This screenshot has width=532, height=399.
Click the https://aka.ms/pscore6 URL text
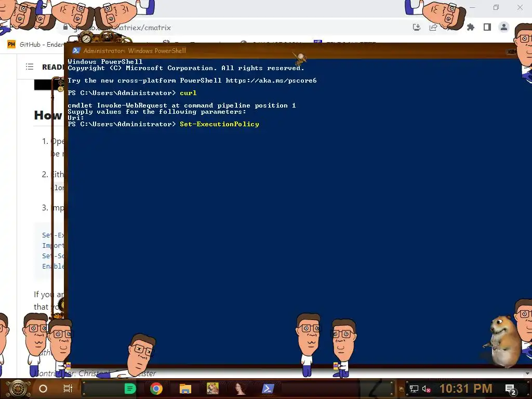271,81
